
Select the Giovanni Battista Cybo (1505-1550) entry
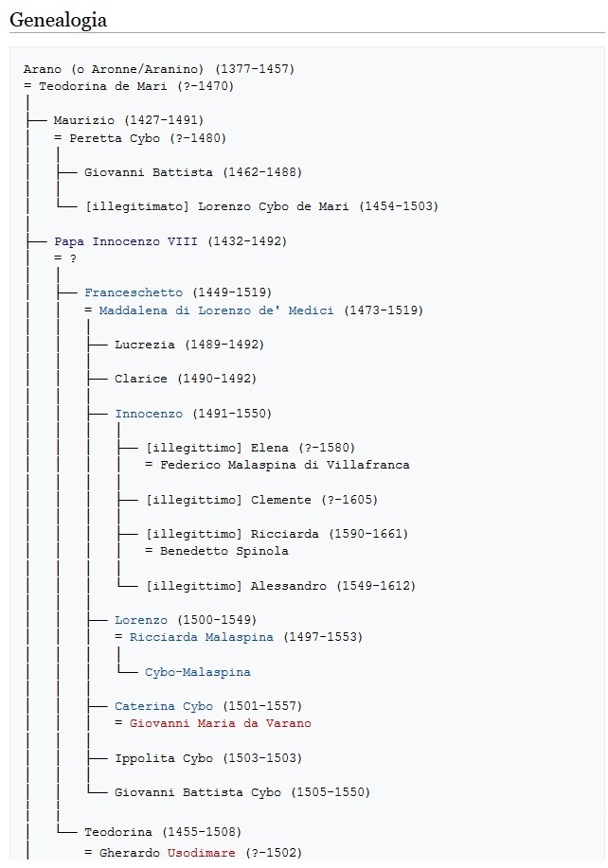coord(242,792)
